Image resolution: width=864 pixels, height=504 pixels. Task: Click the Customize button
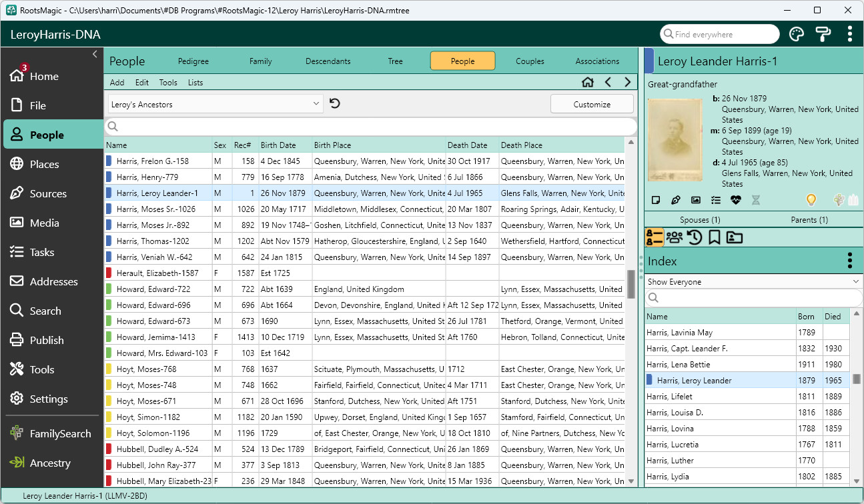(x=592, y=104)
